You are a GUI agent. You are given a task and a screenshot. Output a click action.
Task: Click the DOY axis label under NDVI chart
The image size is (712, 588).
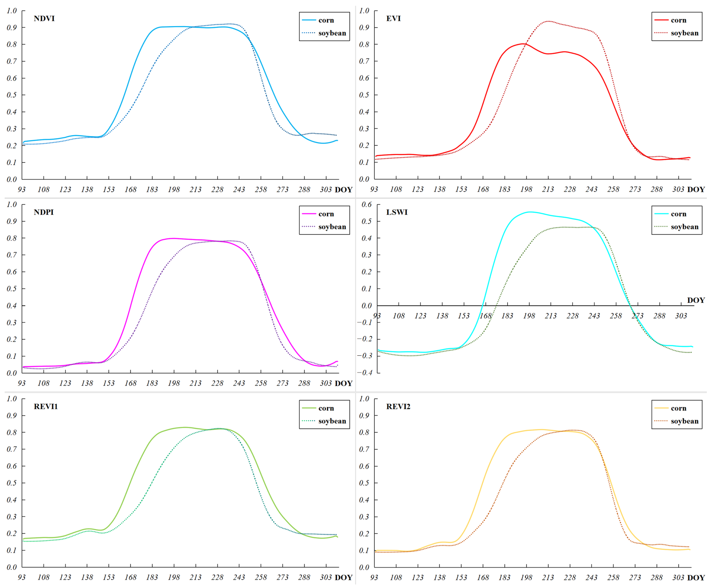click(x=343, y=190)
